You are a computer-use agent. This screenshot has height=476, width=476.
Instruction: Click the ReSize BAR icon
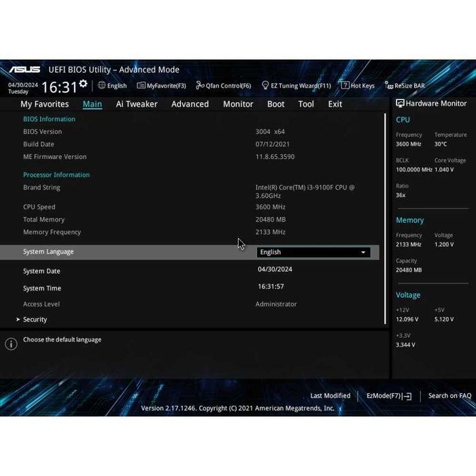pyautogui.click(x=388, y=85)
